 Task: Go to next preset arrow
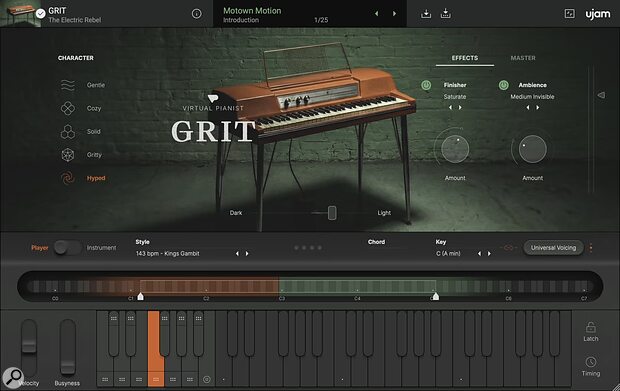click(x=394, y=14)
